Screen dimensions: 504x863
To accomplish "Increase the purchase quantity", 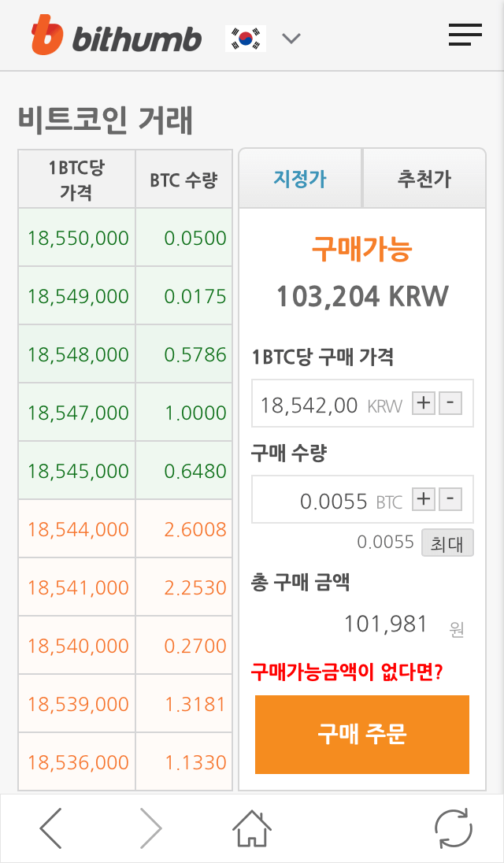I will [x=423, y=498].
